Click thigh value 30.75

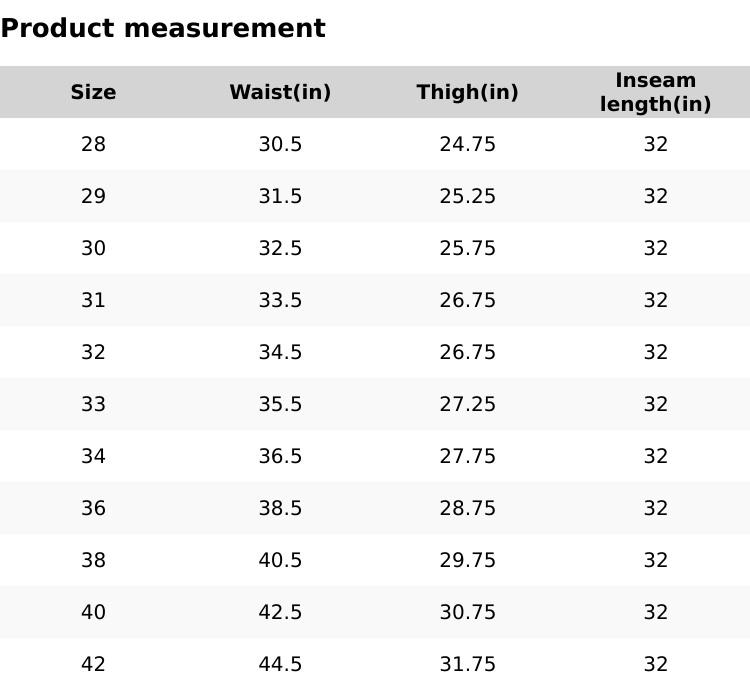click(x=467, y=612)
